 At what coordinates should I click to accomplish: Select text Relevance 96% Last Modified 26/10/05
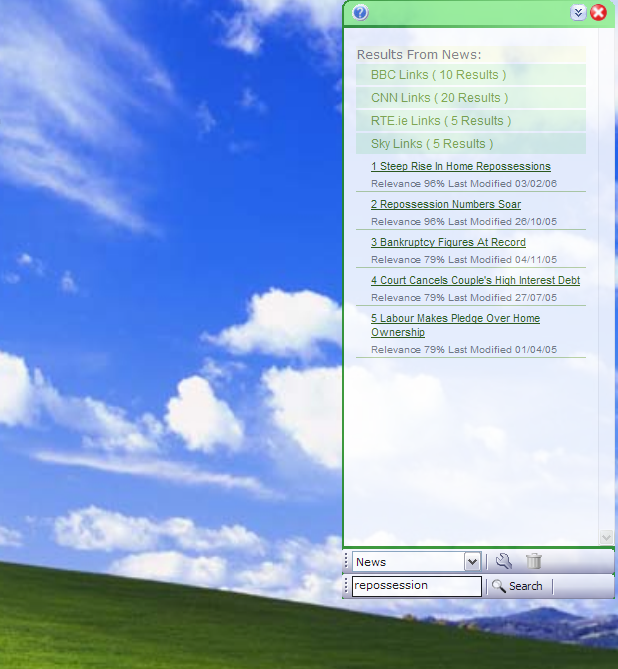pyautogui.click(x=464, y=222)
